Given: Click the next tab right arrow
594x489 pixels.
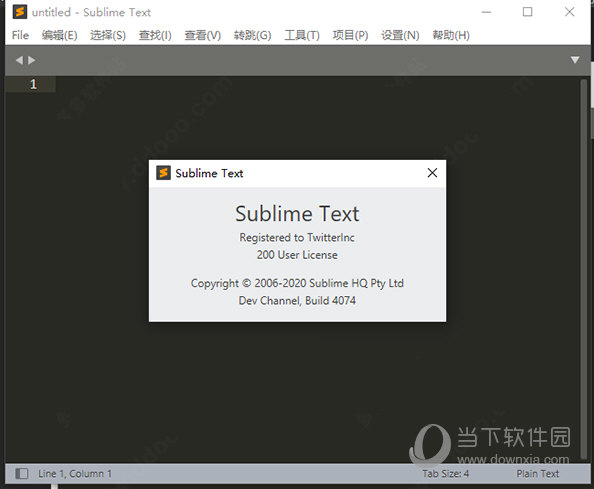Looking at the screenshot, I should pos(32,60).
